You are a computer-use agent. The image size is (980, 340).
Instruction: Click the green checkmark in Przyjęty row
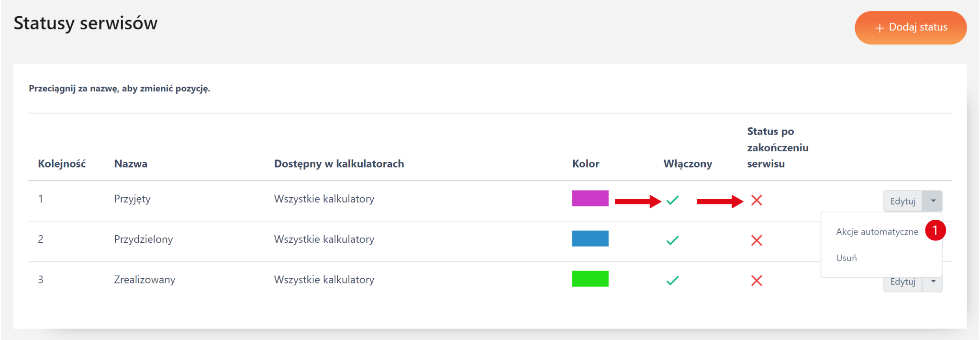pos(672,200)
